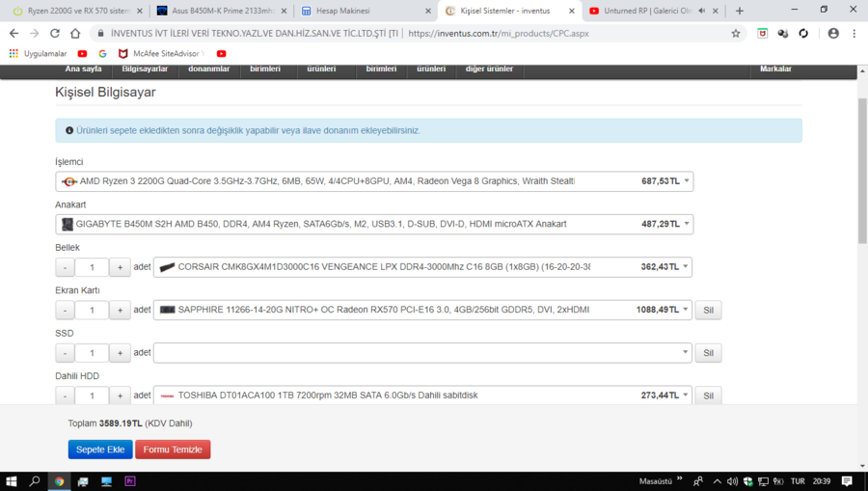
Task: Decrease Dahili HDD quantity with minus
Action: (x=65, y=396)
